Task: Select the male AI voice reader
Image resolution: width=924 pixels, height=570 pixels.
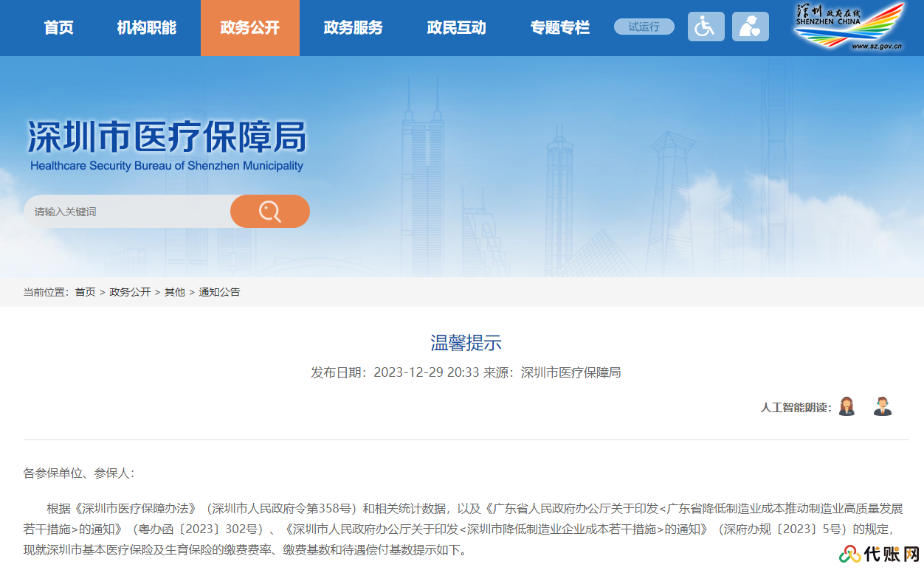Action: (x=882, y=406)
